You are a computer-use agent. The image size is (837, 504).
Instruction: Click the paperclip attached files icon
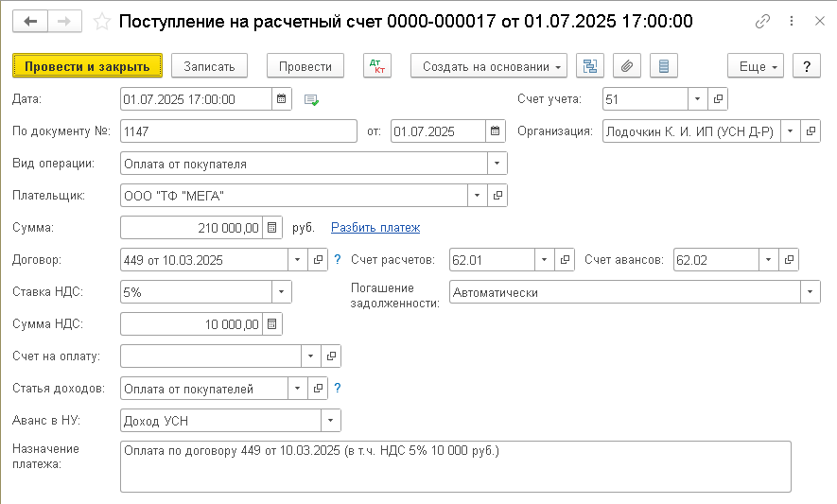pos(627,66)
